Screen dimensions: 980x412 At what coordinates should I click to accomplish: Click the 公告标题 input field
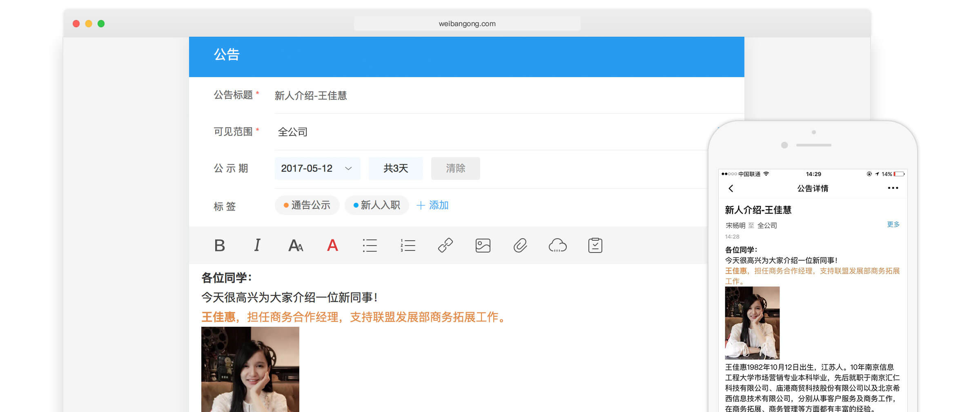coord(509,95)
